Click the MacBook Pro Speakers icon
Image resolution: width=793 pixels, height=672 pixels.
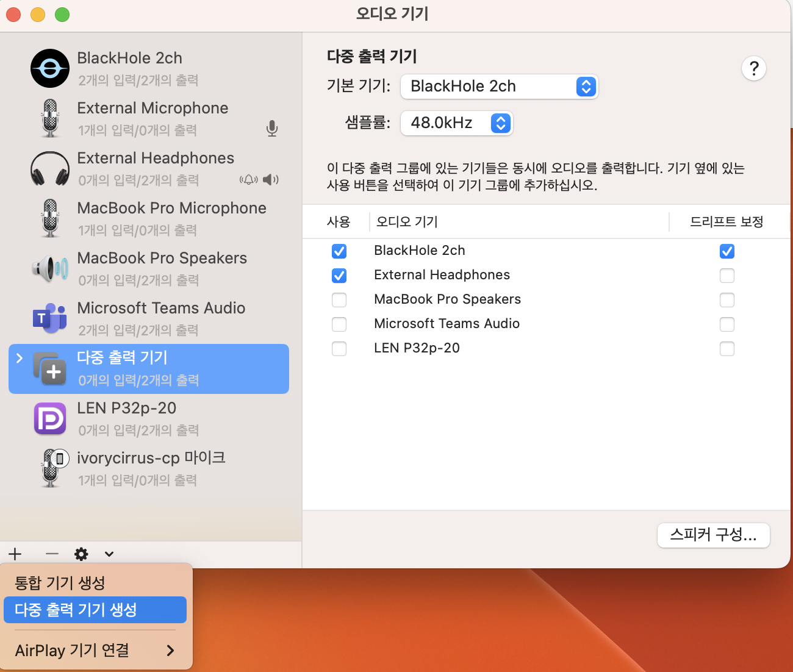click(50, 268)
